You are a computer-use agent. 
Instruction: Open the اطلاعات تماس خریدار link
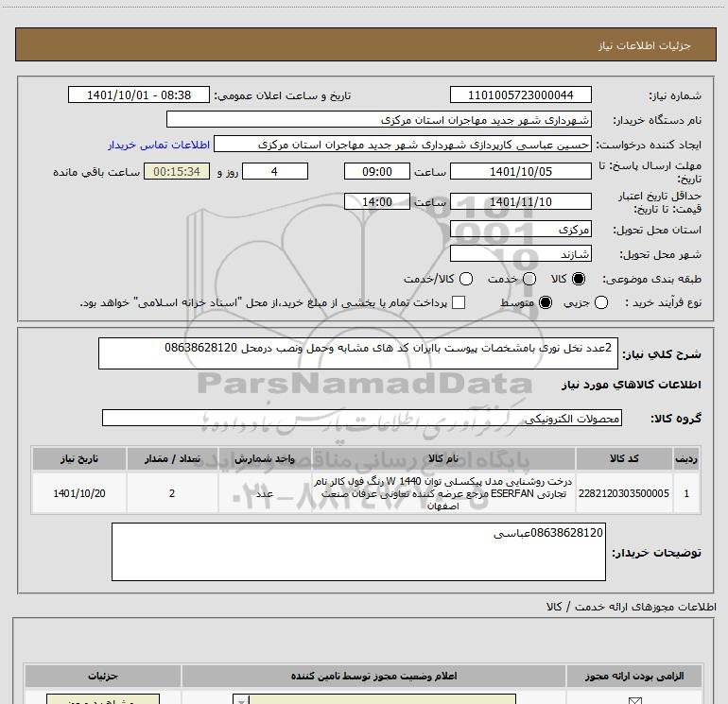(159, 145)
